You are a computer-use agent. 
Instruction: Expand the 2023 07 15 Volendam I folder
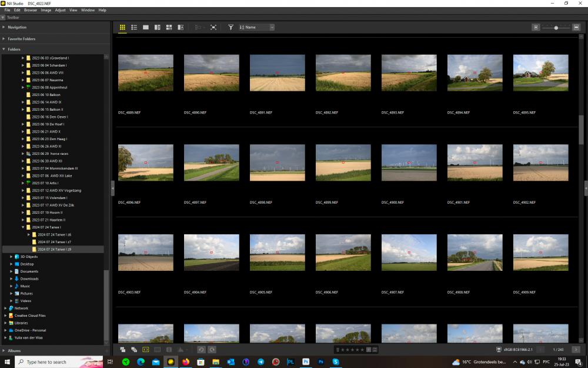(x=23, y=198)
